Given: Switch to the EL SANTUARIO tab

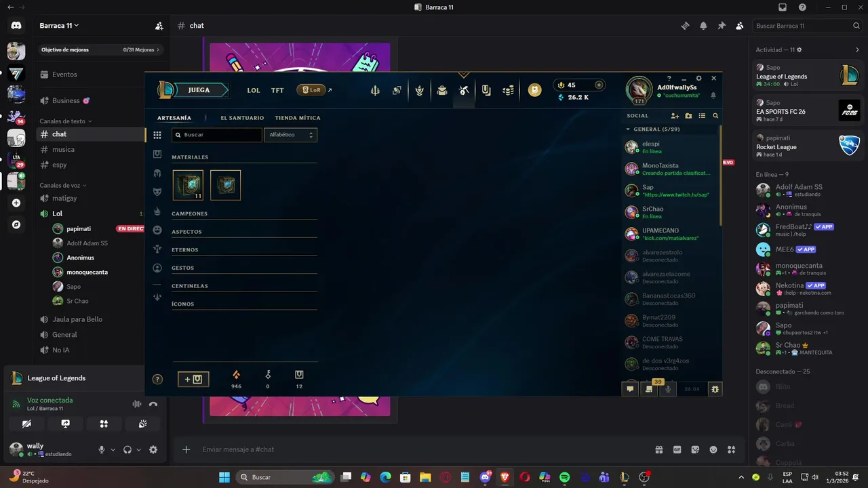Looking at the screenshot, I should pyautogui.click(x=242, y=118).
